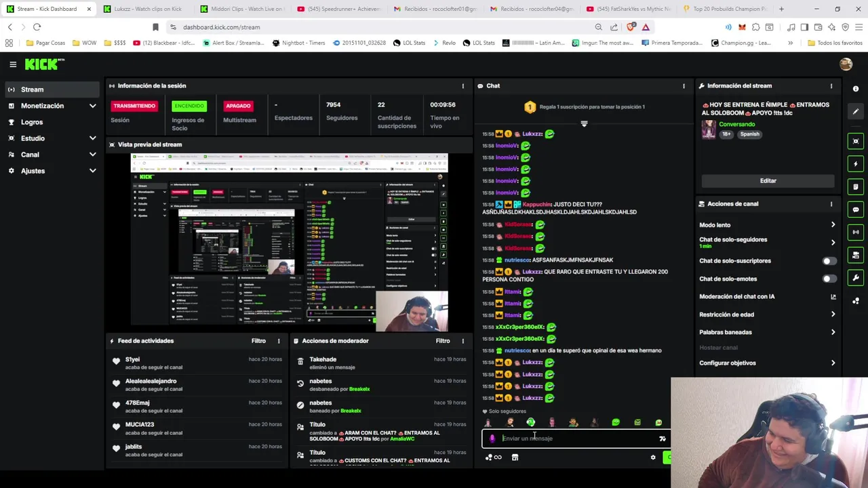This screenshot has width=868, height=488.
Task: Click the chat message input field
Action: (x=576, y=439)
